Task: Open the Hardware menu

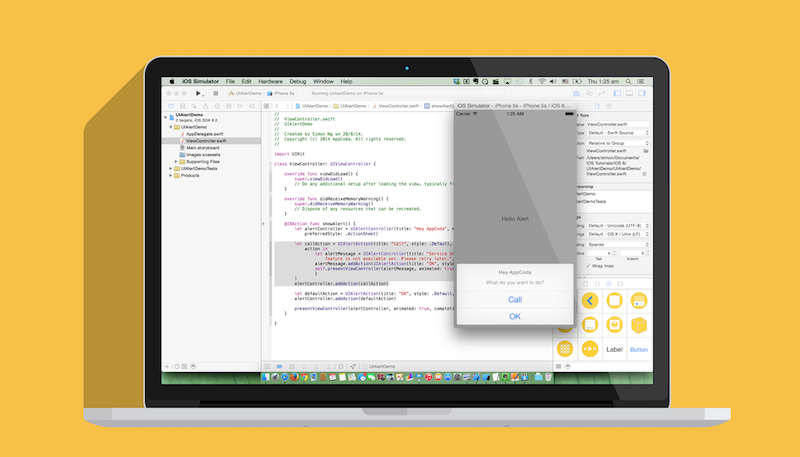Action: tap(270, 80)
